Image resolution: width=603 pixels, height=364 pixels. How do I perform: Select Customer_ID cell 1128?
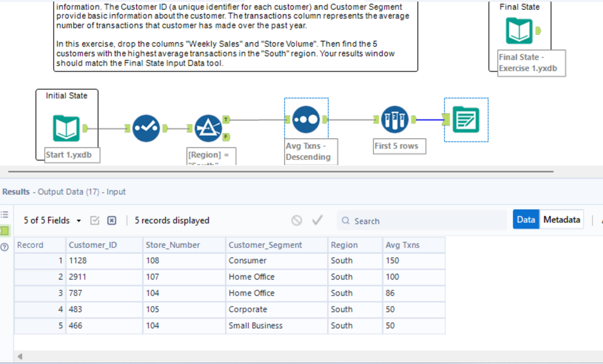click(104, 261)
